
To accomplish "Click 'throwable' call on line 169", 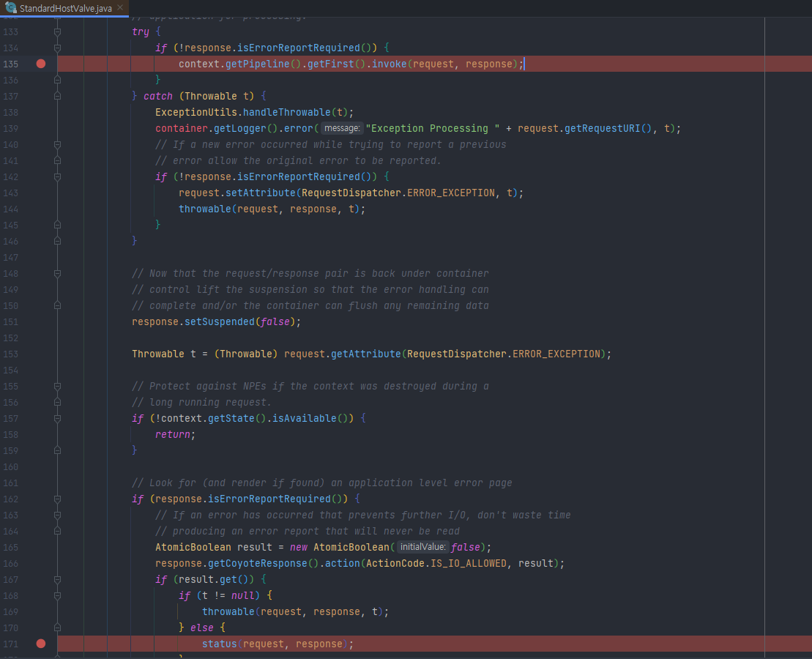I will coord(228,612).
